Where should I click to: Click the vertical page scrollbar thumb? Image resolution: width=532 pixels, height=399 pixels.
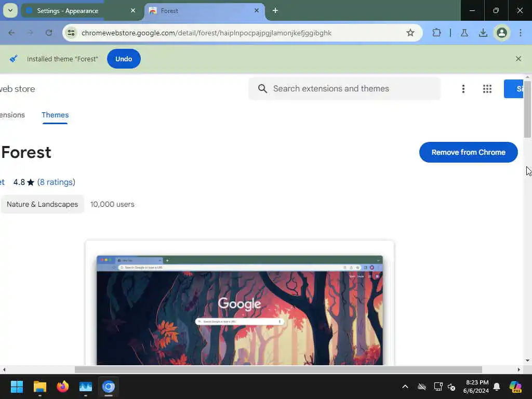pos(527,109)
